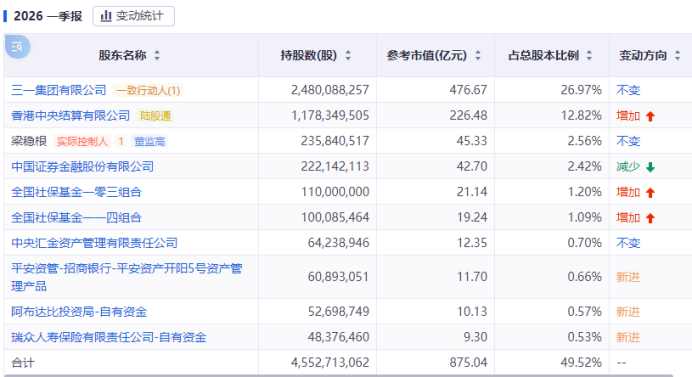The image size is (692, 377).
Task: Click share count 222,142,113
Action: [x=335, y=166]
